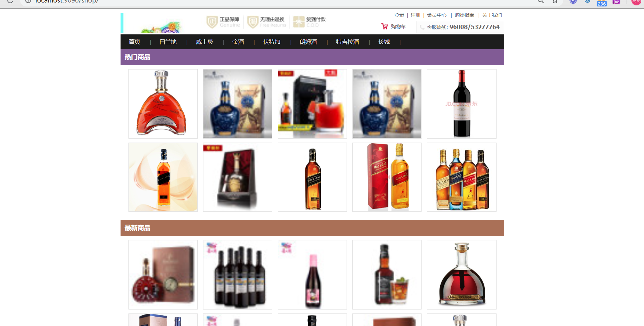Open the black gift box cognac product
The height and width of the screenshot is (326, 644).
(x=312, y=104)
